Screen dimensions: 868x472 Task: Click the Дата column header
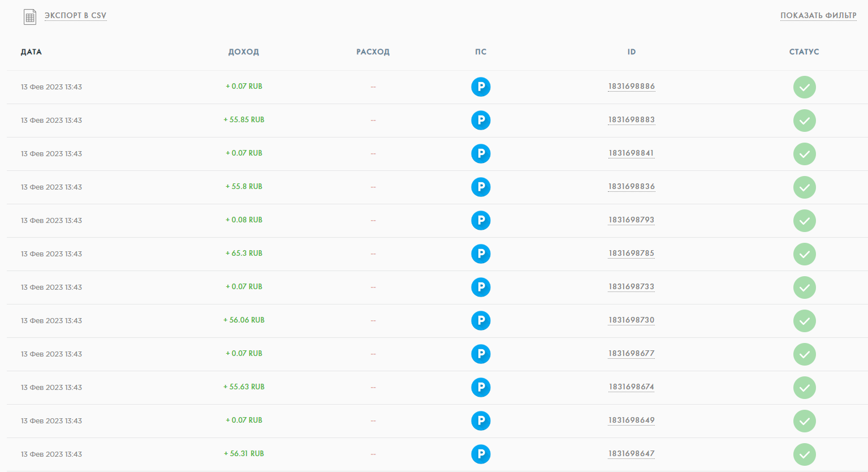[x=31, y=52]
